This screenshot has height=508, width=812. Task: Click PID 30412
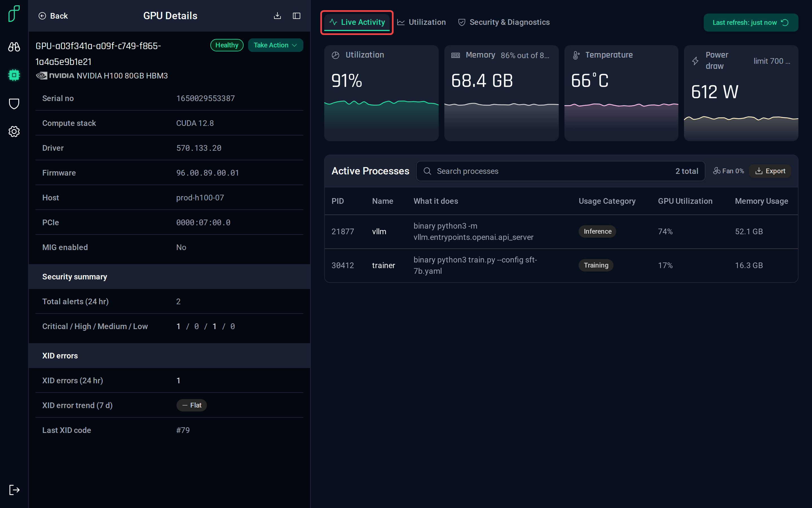(x=343, y=265)
